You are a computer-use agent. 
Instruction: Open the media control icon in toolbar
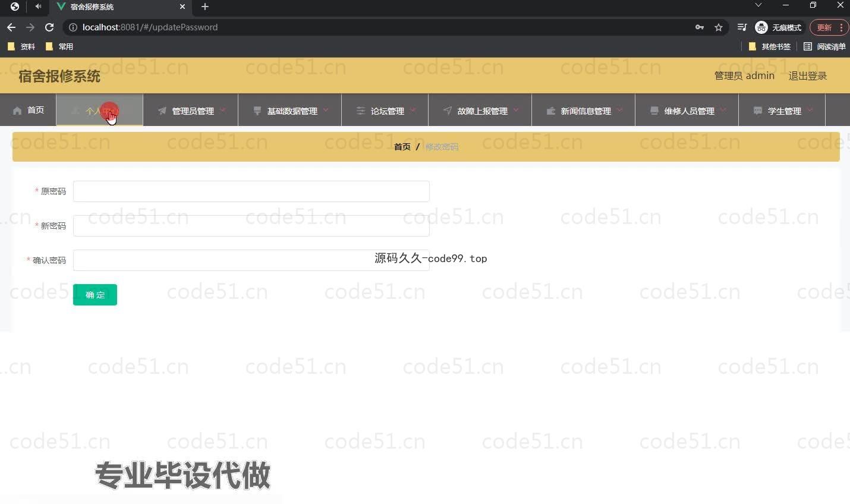point(742,27)
